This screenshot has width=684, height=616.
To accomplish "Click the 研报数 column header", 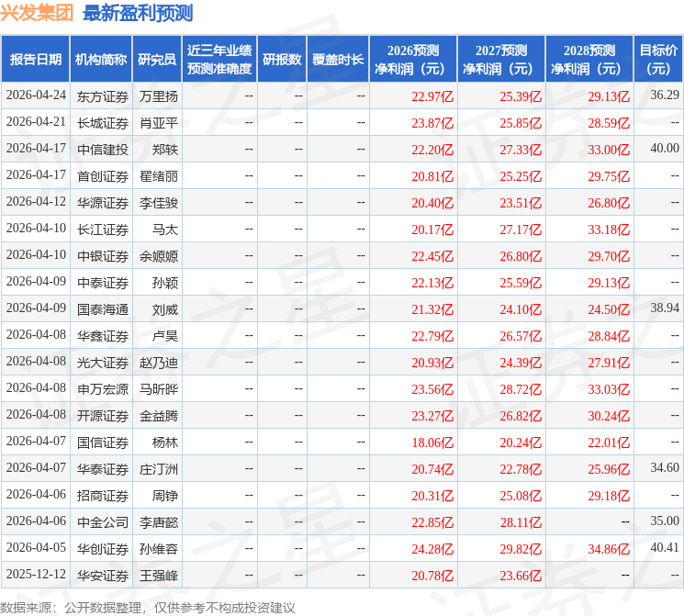I will 282,60.
